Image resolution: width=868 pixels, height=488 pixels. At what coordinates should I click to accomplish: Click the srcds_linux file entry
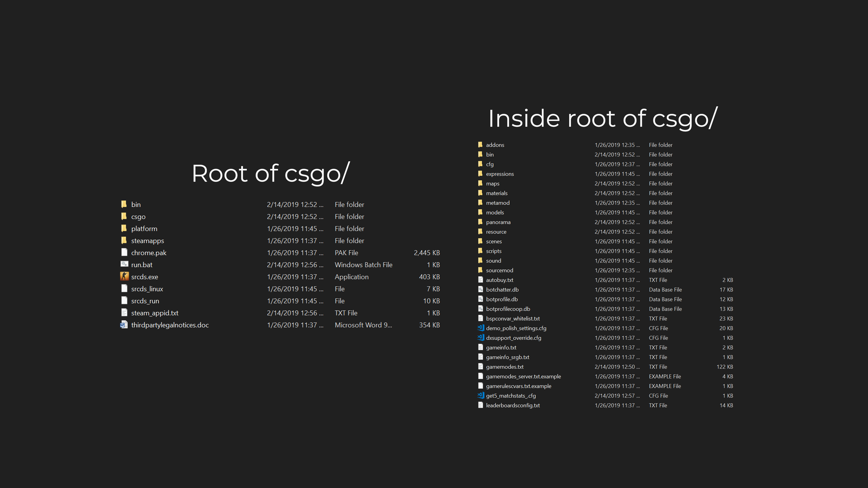pos(147,289)
